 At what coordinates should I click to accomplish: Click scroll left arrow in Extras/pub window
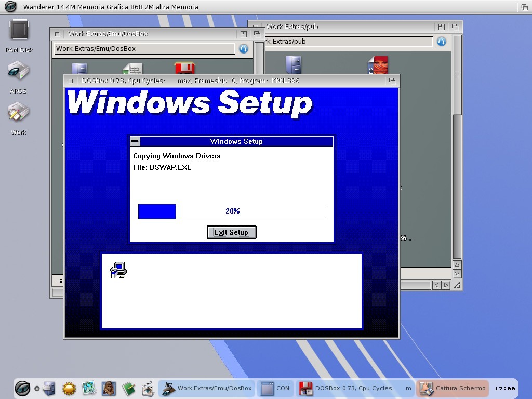(x=436, y=285)
